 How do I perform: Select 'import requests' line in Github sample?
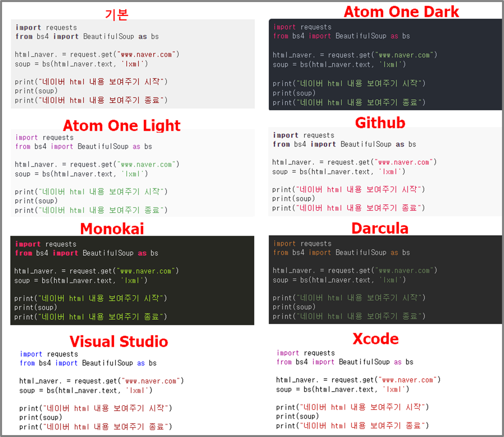(304, 135)
